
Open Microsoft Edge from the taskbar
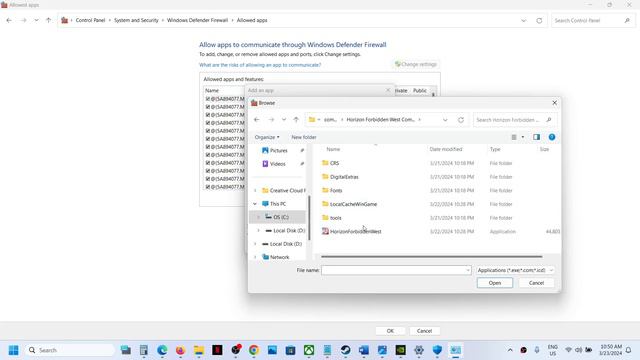tap(162, 350)
